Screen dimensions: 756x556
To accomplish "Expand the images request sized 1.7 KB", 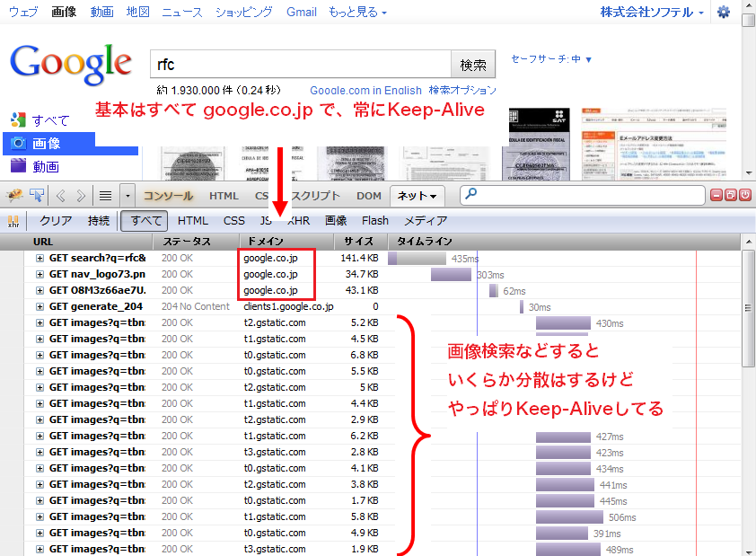I will (x=40, y=501).
